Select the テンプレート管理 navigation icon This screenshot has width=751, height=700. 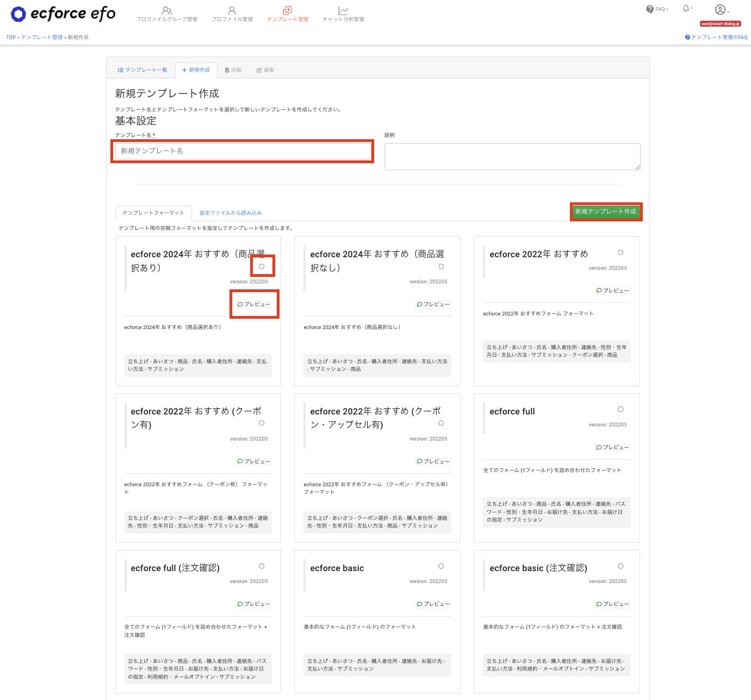pos(287,10)
